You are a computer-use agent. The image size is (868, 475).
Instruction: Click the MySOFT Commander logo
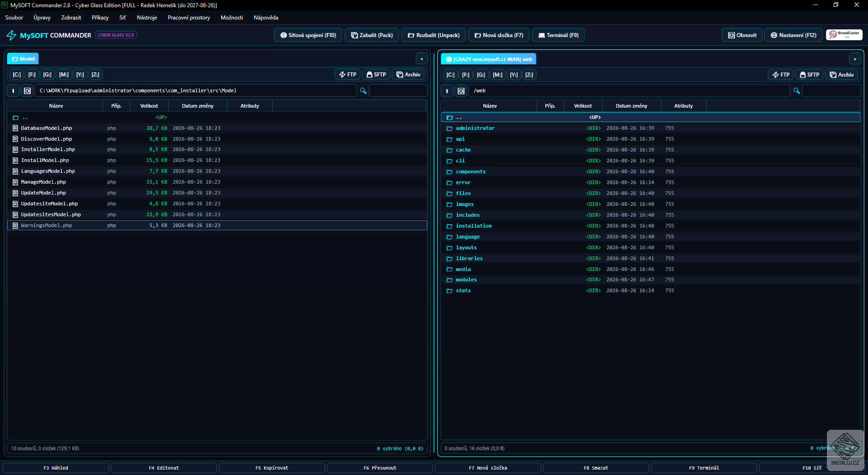49,35
